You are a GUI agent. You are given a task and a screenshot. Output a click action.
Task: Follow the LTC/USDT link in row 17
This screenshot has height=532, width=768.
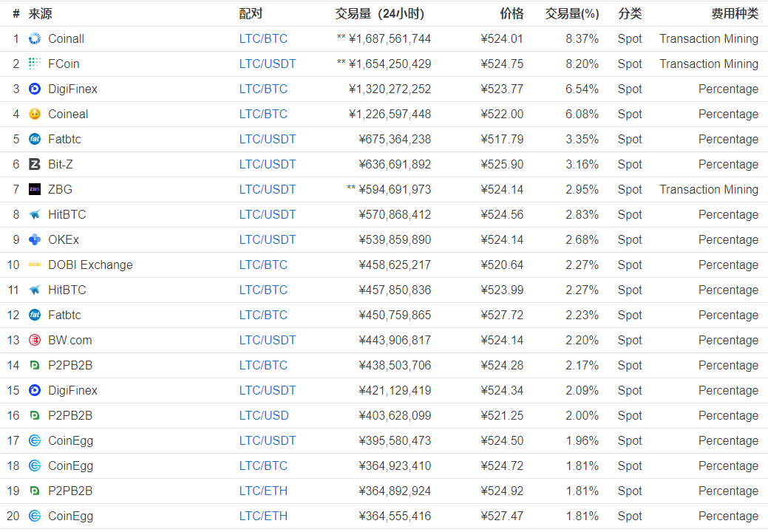[x=268, y=440]
